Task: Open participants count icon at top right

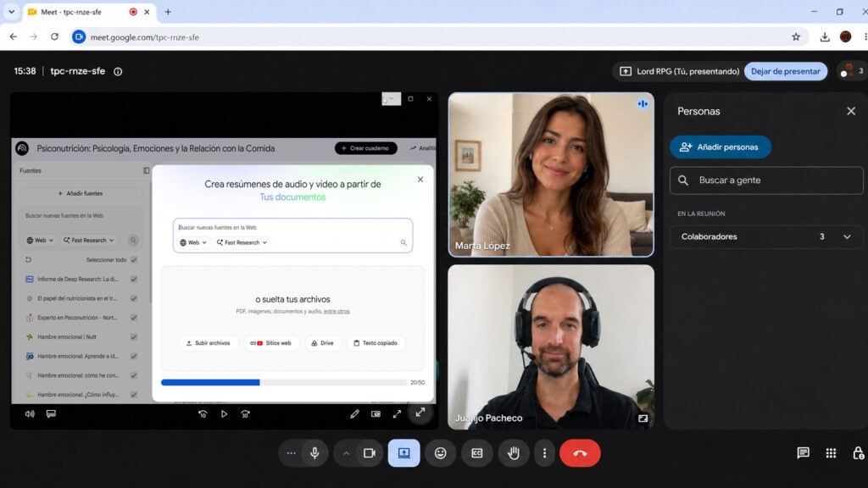Action: coord(852,71)
